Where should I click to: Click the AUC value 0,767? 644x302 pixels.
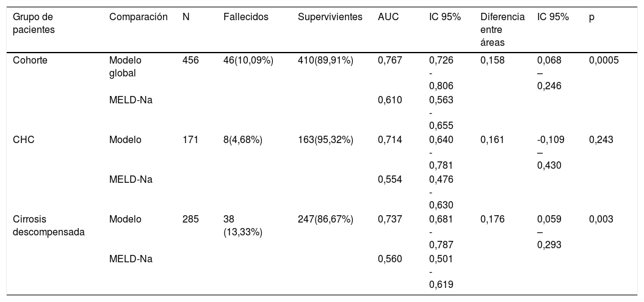point(390,61)
